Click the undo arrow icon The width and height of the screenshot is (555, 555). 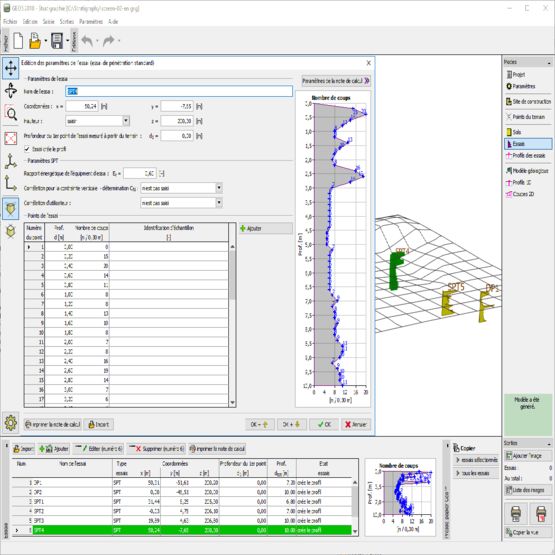click(x=87, y=41)
